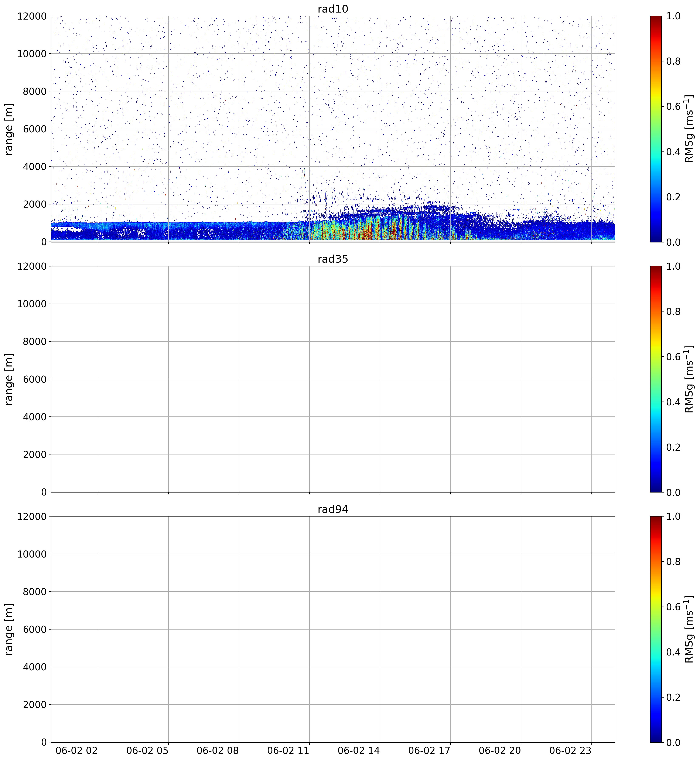The width and height of the screenshot is (700, 760).
Task: Click the 0.8 tick on rad35 colorbar
Action: coord(673,311)
